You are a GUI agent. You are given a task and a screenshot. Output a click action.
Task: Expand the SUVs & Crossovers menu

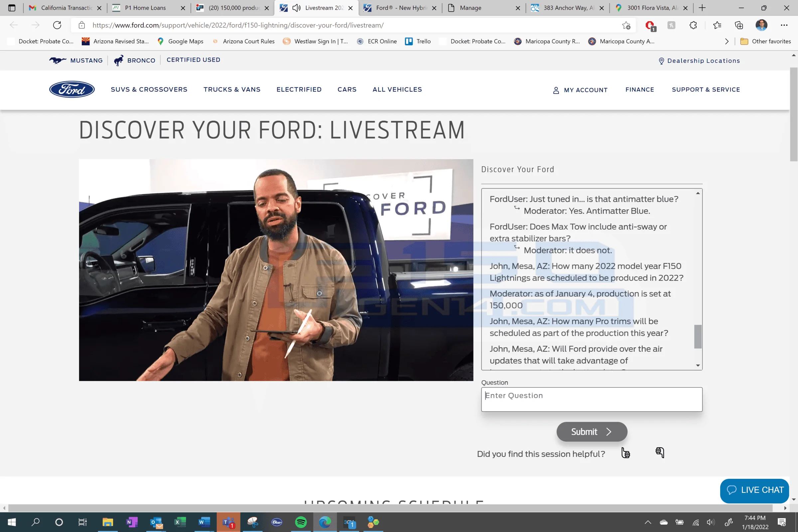point(149,89)
